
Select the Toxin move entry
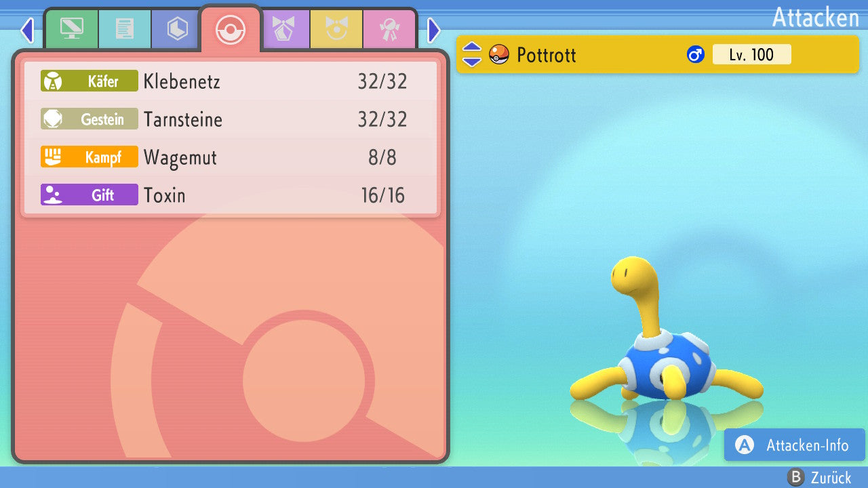pyautogui.click(x=231, y=196)
